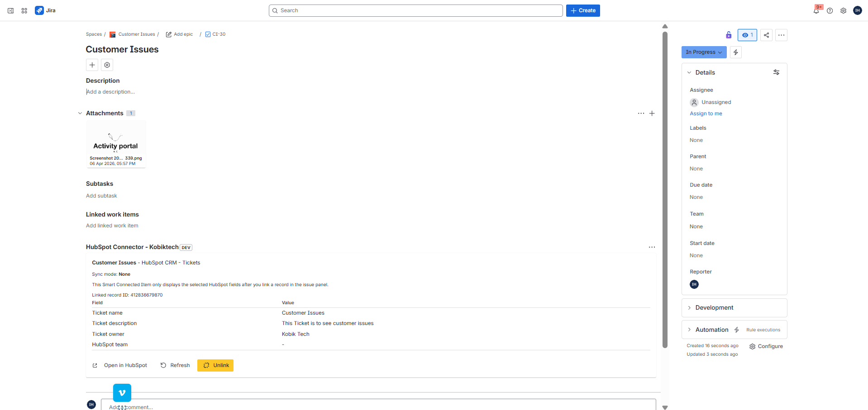Open the Details field configuration icon

point(776,72)
